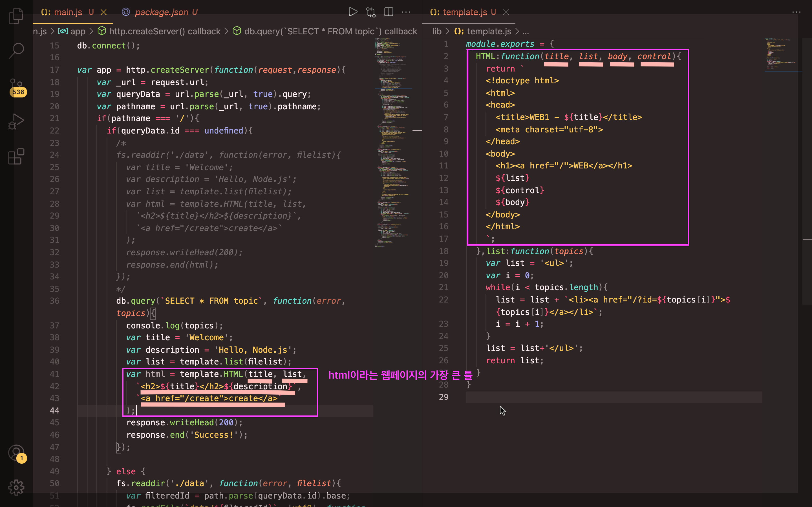Open the Accounts menu icon
Screen dimensions: 812x507
click(16, 453)
